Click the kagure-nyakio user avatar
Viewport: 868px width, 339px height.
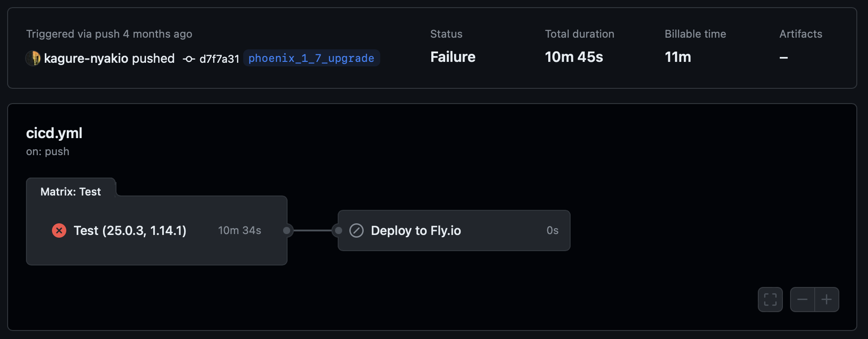pos(33,58)
